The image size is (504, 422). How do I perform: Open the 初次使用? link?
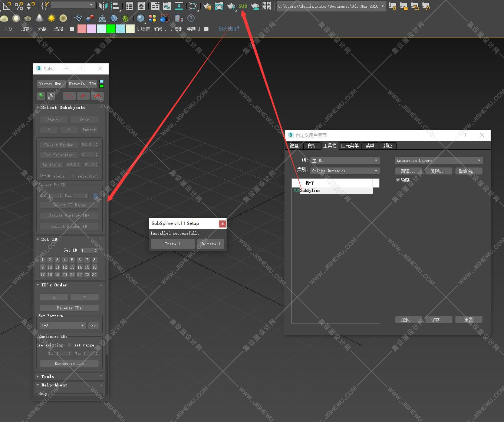[229, 29]
